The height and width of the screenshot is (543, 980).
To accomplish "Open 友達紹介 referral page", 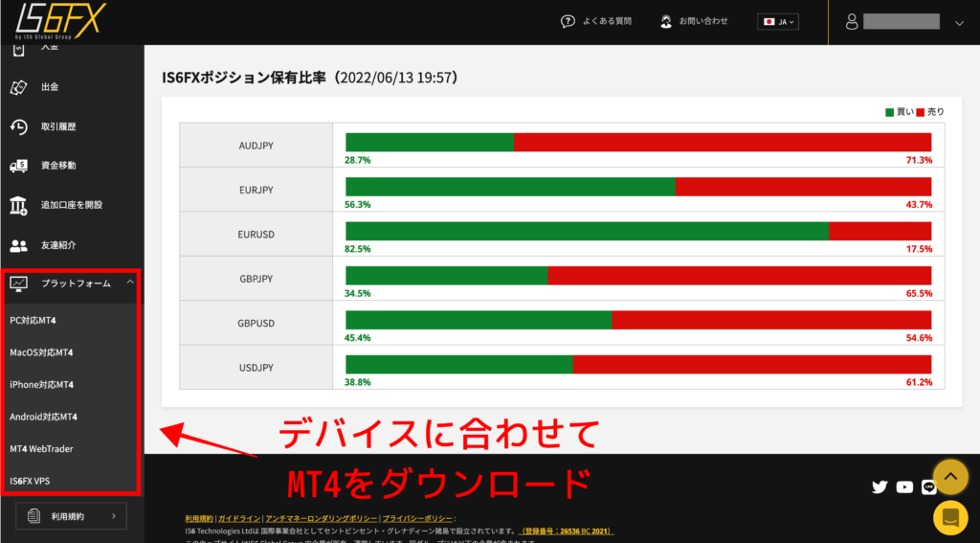I will pyautogui.click(x=58, y=245).
